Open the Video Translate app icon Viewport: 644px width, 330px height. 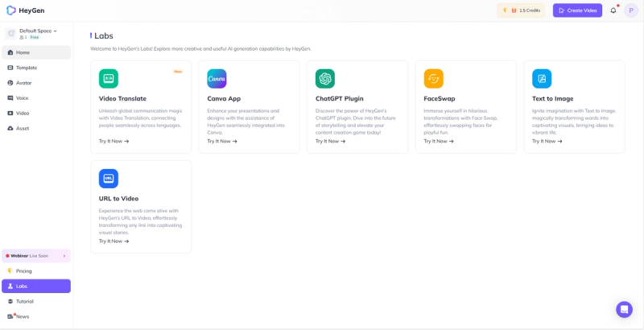tap(109, 78)
